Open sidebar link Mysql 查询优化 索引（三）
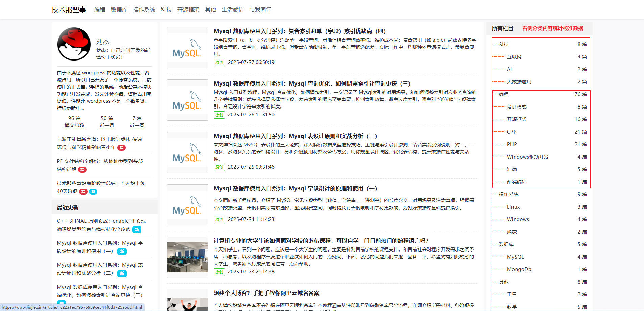644x311 pixels. tap(100, 291)
